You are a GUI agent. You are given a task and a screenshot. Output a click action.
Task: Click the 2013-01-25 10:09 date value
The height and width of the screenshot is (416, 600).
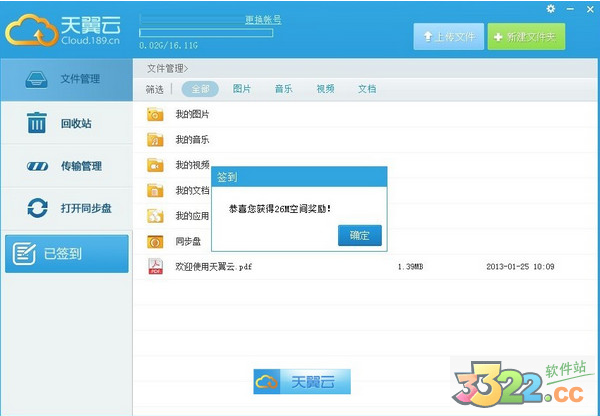520,266
